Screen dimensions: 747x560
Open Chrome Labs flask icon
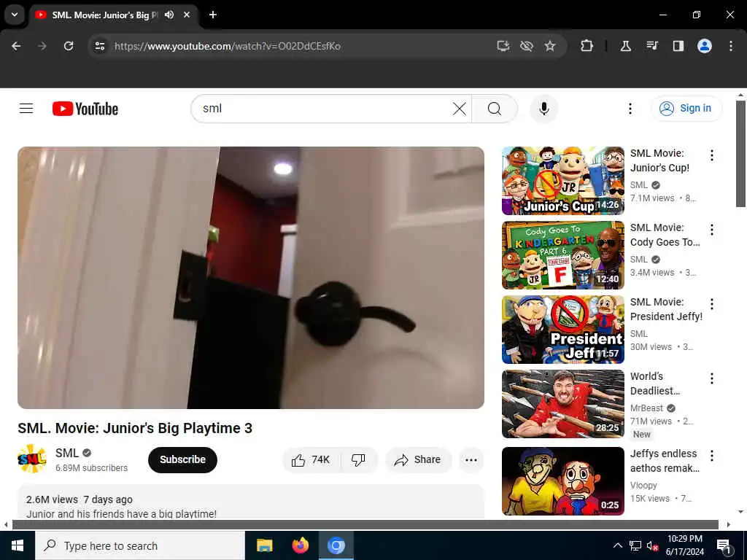pos(625,46)
